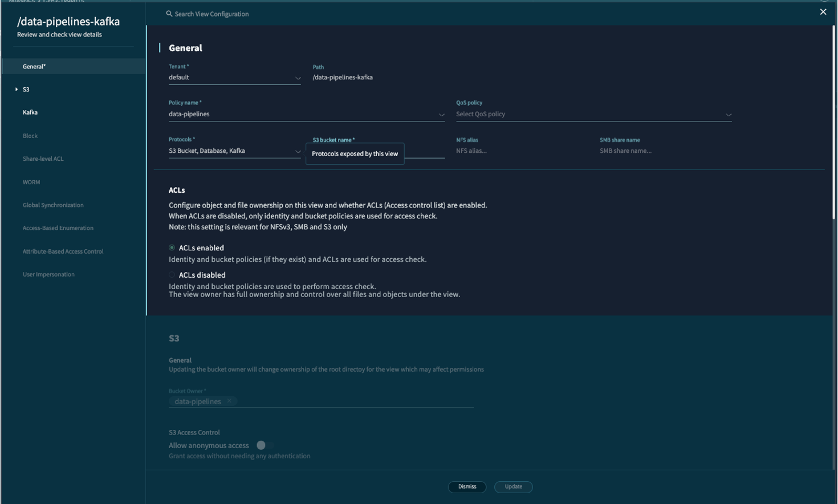Select the ACLs enabled radio button
838x504 pixels.
point(172,248)
